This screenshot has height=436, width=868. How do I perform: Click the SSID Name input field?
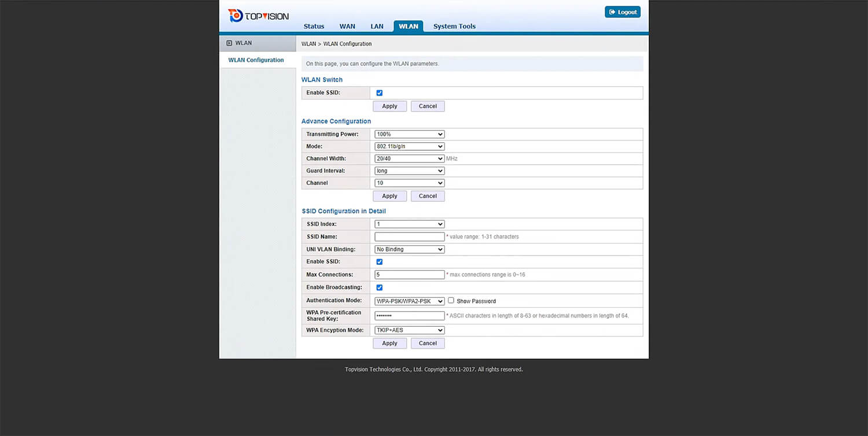point(409,237)
